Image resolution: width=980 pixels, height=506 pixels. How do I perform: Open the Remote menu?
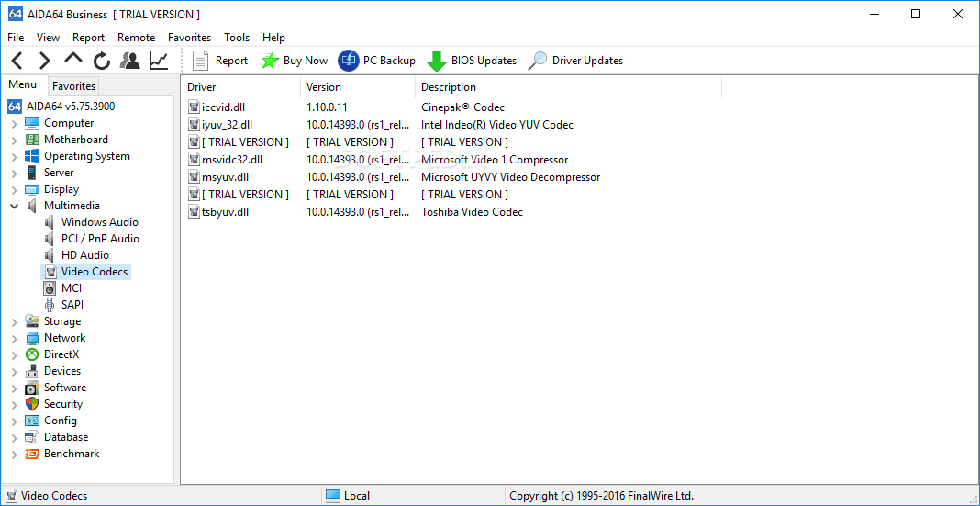pos(136,38)
